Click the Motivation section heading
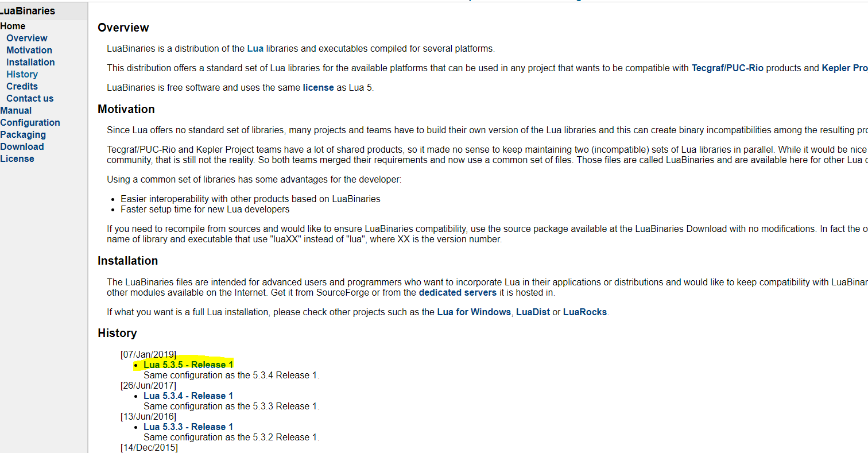The height and width of the screenshot is (453, 868). point(126,109)
